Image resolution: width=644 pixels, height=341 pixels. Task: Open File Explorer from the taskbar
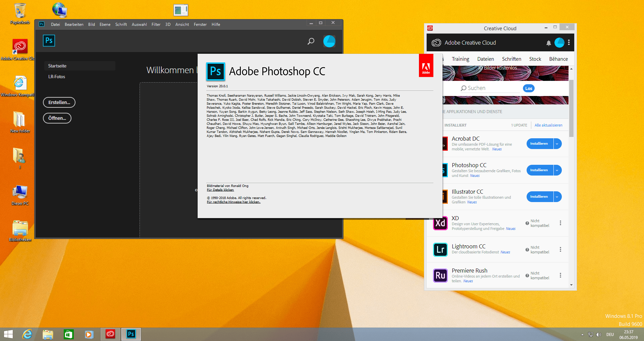(x=48, y=334)
